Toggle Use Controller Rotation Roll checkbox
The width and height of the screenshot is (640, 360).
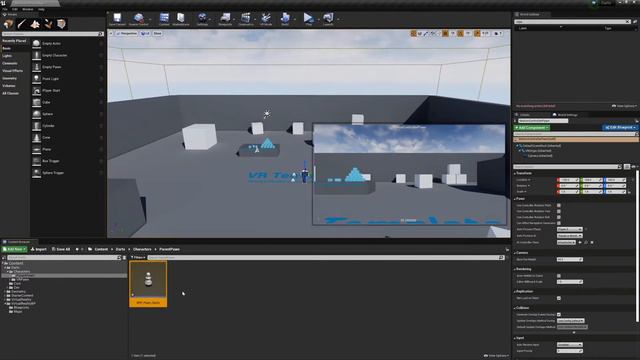pyautogui.click(x=559, y=217)
